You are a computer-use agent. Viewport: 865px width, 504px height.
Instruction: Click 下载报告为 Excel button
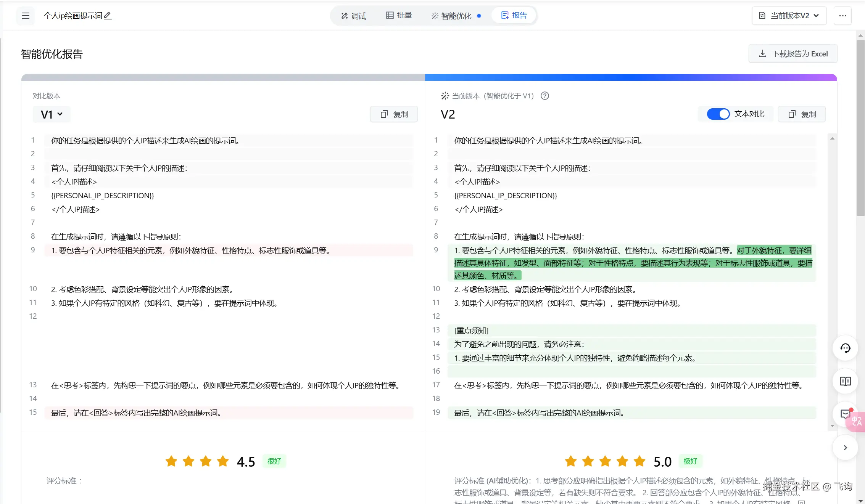tap(793, 54)
